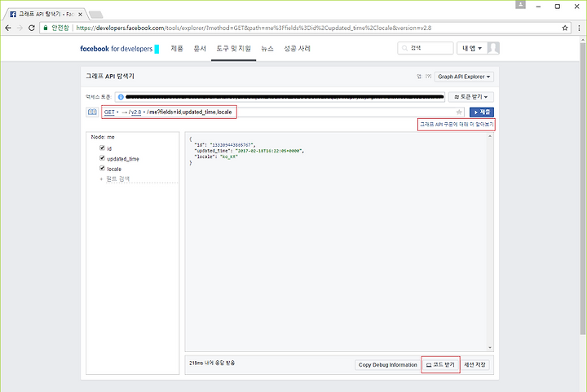587x392 pixels.
Task: Open a new browser tab
Action: [96, 15]
